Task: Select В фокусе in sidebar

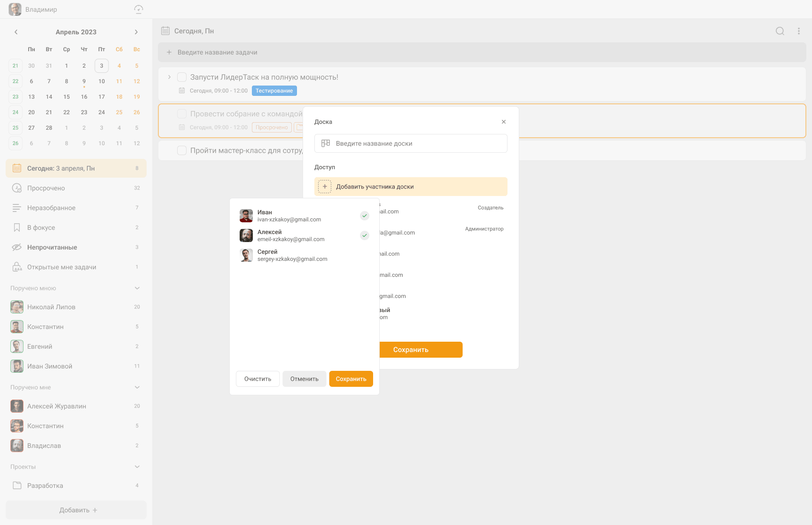Action: [x=41, y=227]
